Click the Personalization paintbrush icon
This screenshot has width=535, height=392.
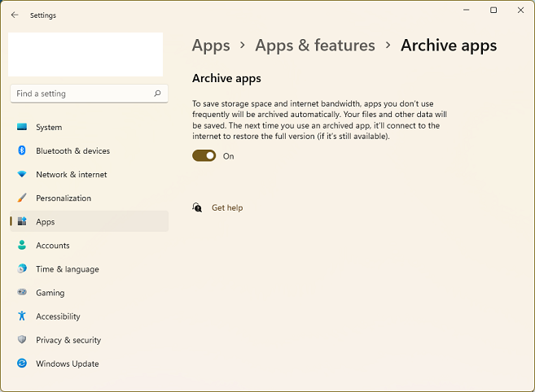pyautogui.click(x=22, y=198)
